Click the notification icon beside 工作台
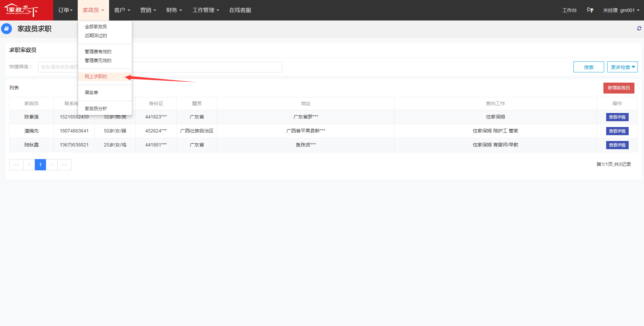The width and height of the screenshot is (644, 326). [x=590, y=10]
